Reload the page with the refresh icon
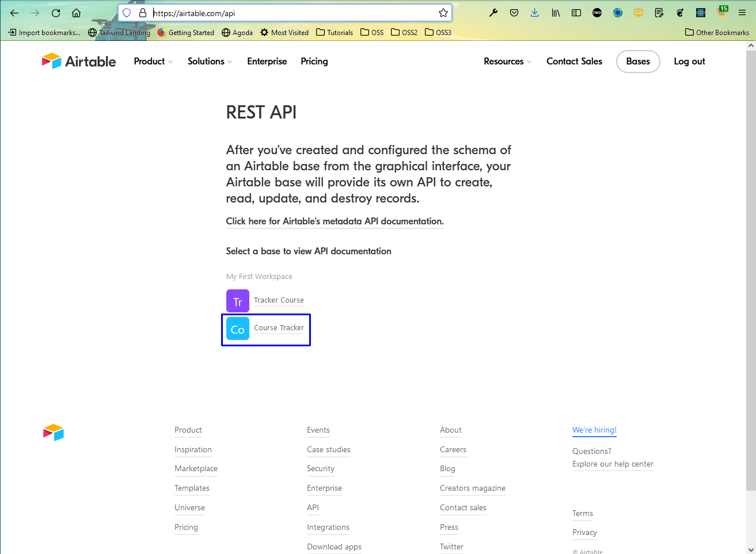 click(56, 13)
